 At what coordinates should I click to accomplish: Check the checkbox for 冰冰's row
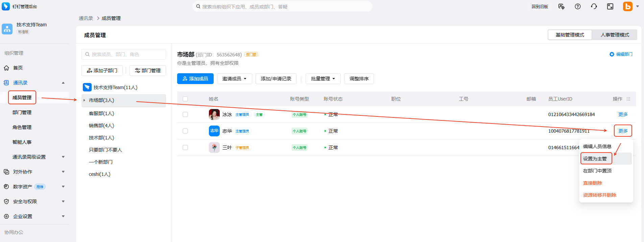[x=185, y=114]
